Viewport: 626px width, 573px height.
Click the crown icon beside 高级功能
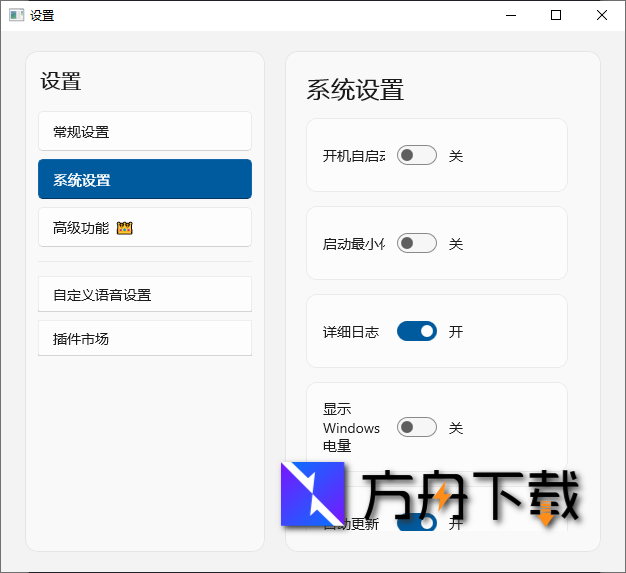pyautogui.click(x=125, y=228)
